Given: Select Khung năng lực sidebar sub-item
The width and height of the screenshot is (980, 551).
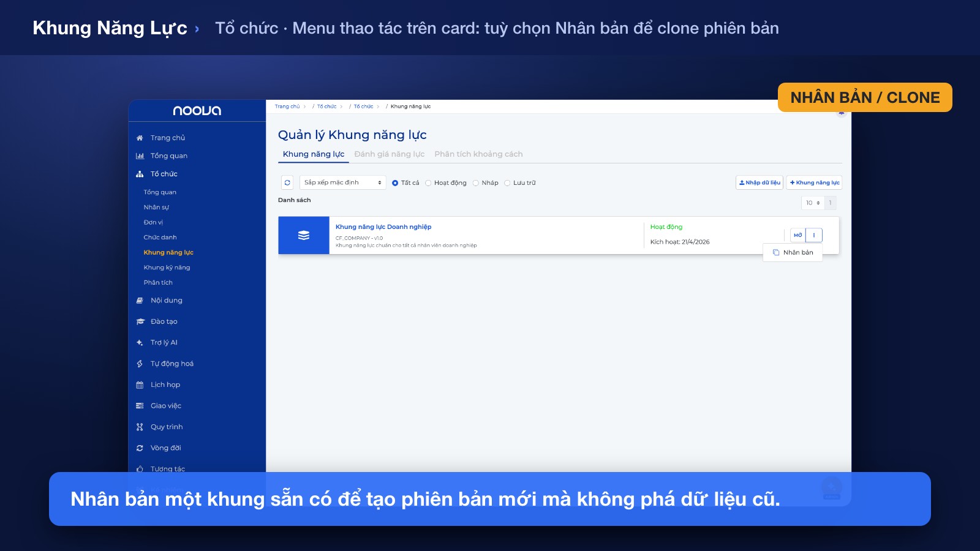Looking at the screenshot, I should coord(168,253).
